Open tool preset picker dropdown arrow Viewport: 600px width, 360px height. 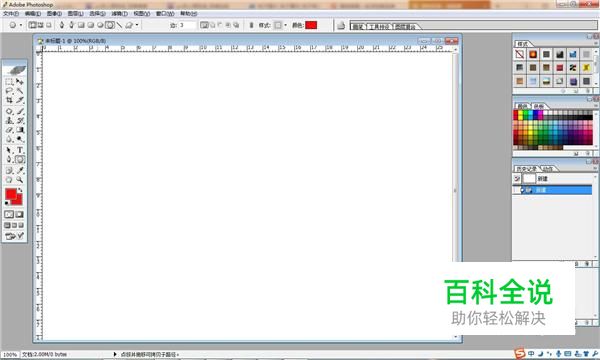tap(21, 25)
